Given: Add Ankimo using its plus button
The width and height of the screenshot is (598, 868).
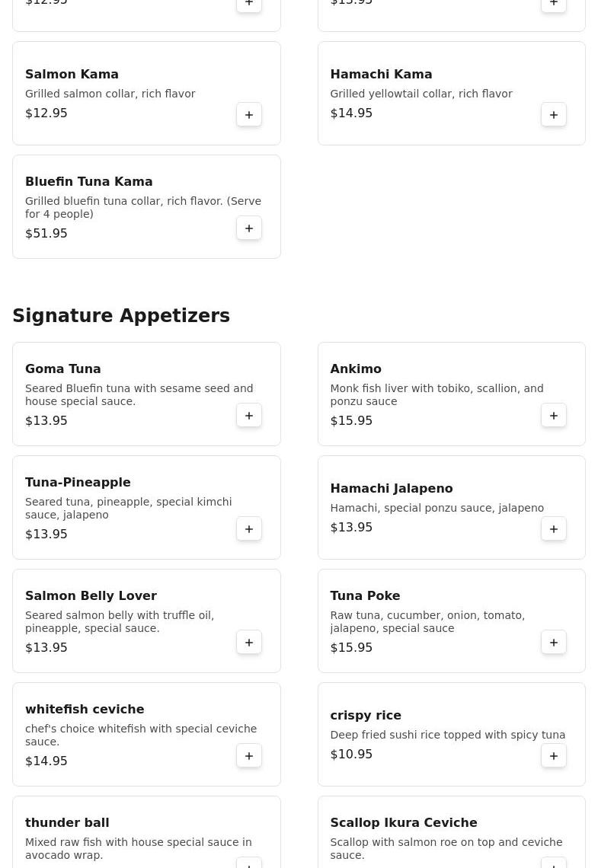Looking at the screenshot, I should click(554, 416).
